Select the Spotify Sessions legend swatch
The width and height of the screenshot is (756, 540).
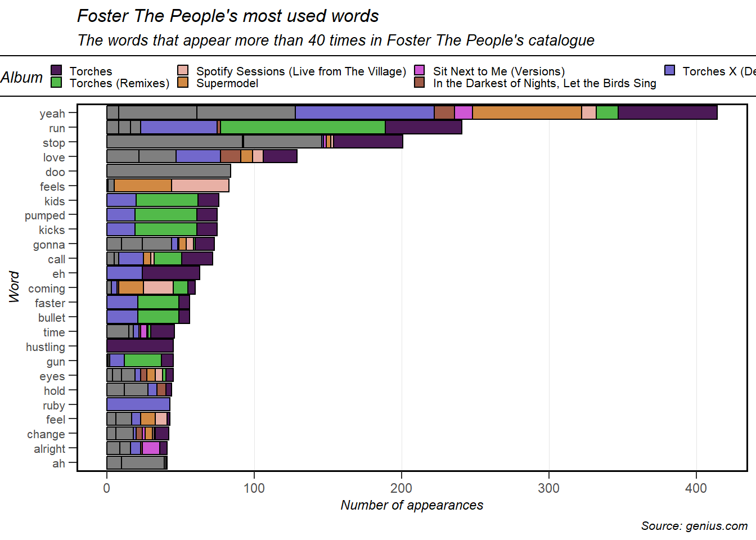pos(183,70)
